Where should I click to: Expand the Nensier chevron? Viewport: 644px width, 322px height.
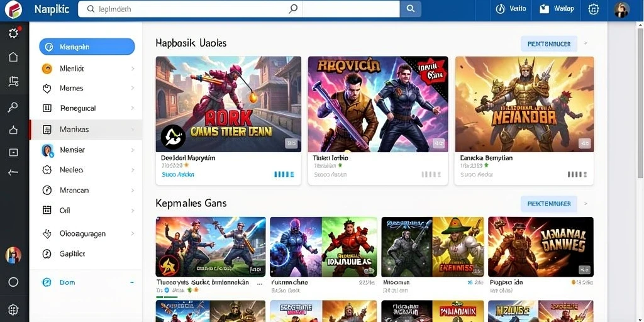point(133,150)
